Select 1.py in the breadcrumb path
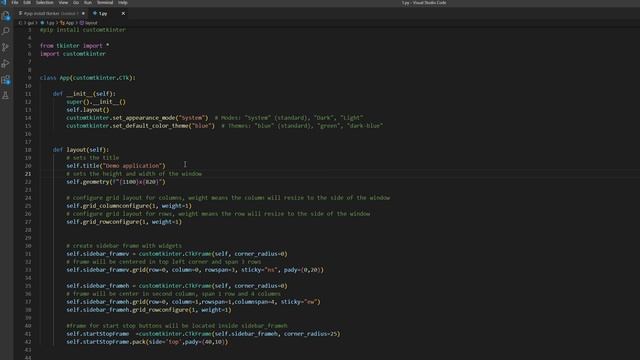Viewport: 640px width, 360px height. pyautogui.click(x=48, y=23)
